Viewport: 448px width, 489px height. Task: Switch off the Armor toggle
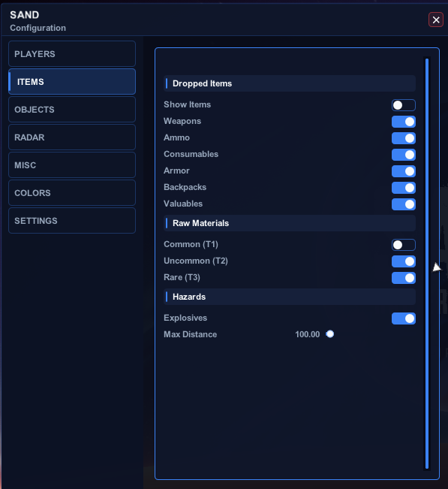(x=404, y=171)
